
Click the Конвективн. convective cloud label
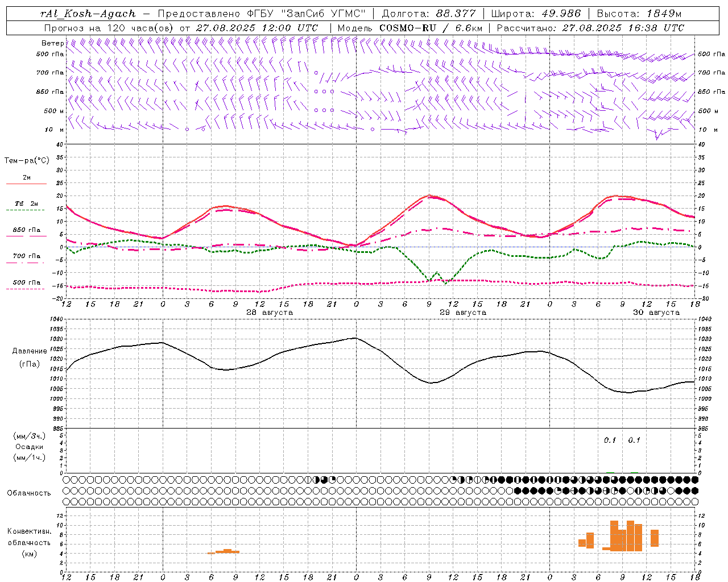(x=29, y=531)
